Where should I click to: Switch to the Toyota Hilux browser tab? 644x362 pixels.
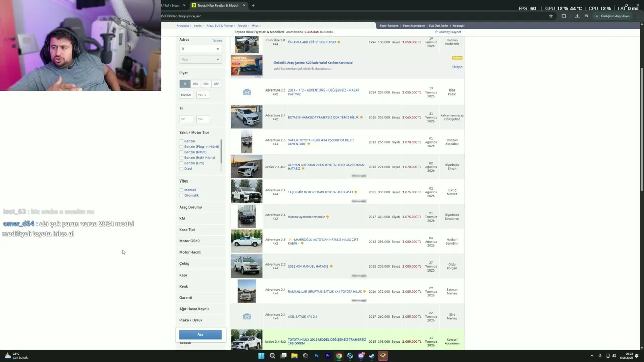pyautogui.click(x=217, y=5)
